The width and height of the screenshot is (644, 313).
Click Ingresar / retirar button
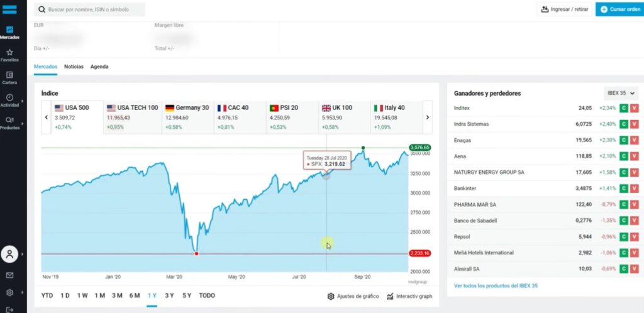click(x=563, y=9)
